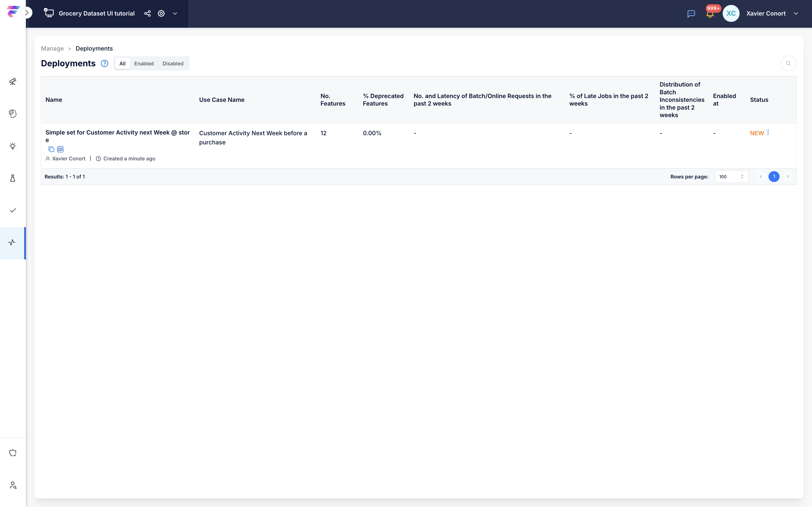Expand the Xavier Conort user menu chevron
Image resolution: width=812 pixels, height=507 pixels.
click(796, 13)
